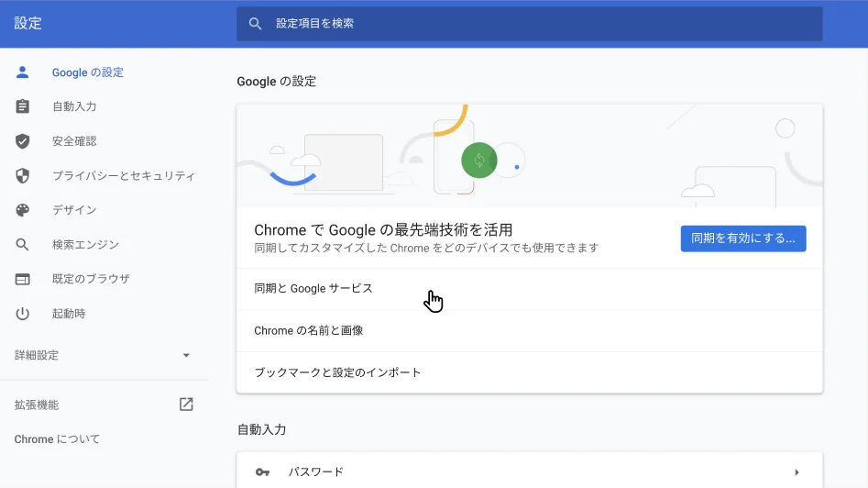Click the palette icon for デザイン
Screen dimensions: 868x488
click(x=23, y=210)
